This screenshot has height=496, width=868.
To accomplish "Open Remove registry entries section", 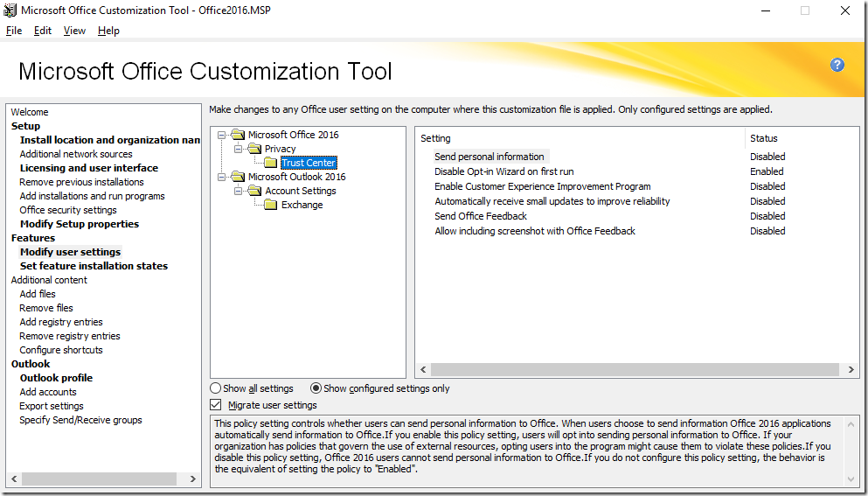I will point(70,336).
